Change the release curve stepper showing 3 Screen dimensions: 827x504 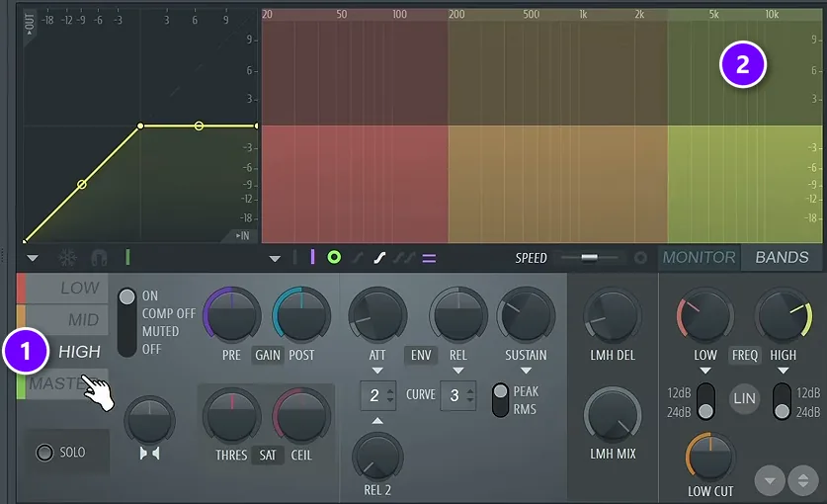point(458,395)
